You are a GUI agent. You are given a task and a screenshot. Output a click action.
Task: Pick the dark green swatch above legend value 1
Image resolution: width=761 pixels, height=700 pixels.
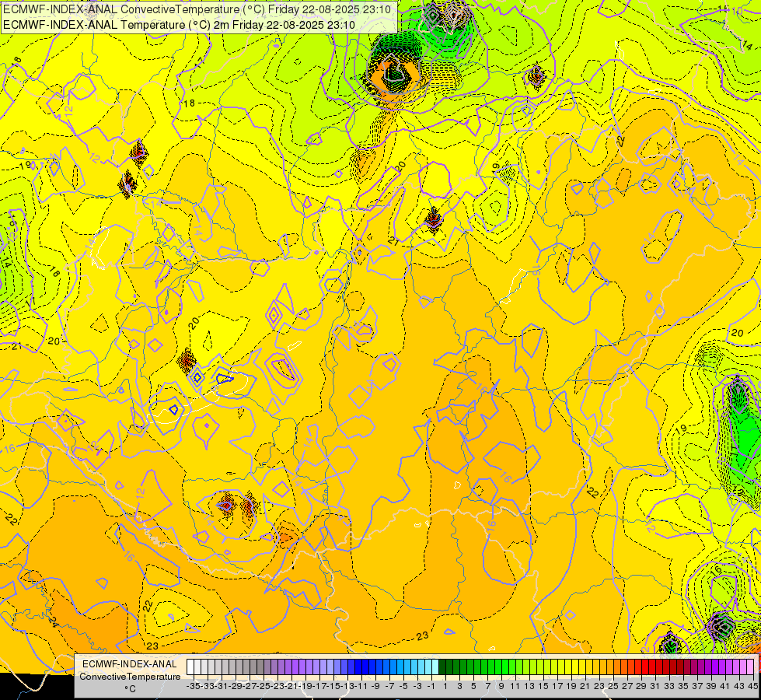coord(442,667)
